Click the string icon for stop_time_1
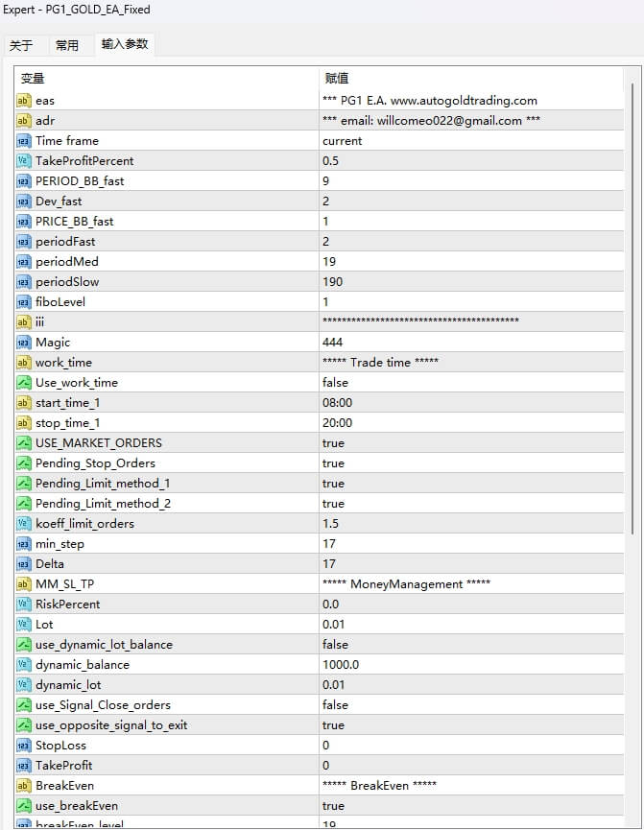This screenshot has height=830, width=644. (23, 423)
